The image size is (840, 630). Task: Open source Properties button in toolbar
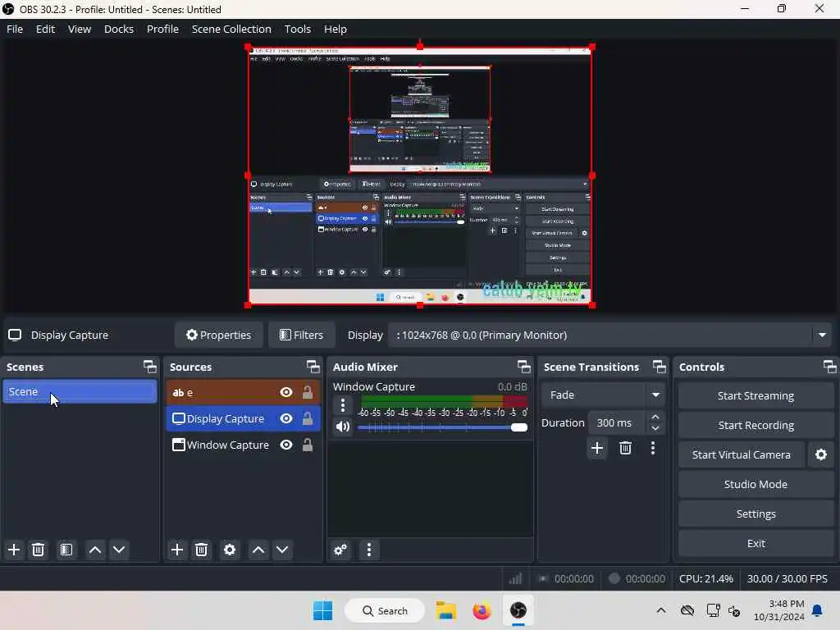click(x=218, y=336)
